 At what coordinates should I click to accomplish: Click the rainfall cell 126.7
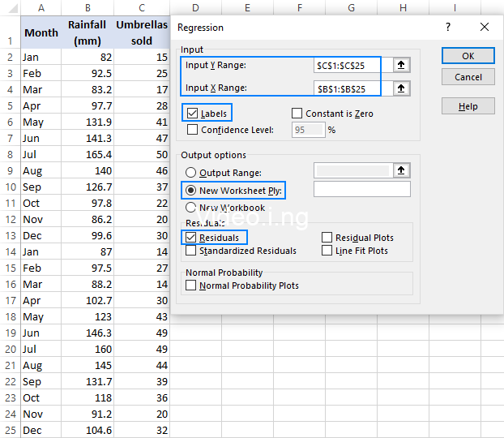[x=88, y=187]
